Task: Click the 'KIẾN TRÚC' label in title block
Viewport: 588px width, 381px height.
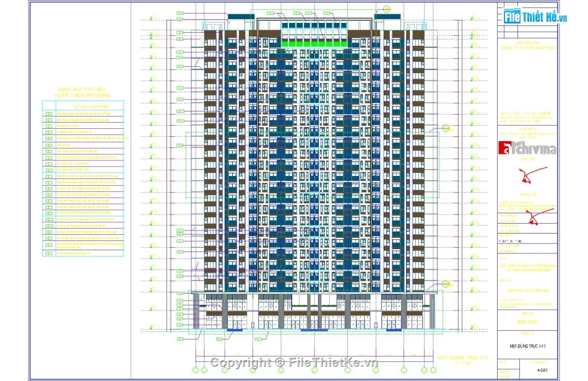Action: tap(527, 322)
